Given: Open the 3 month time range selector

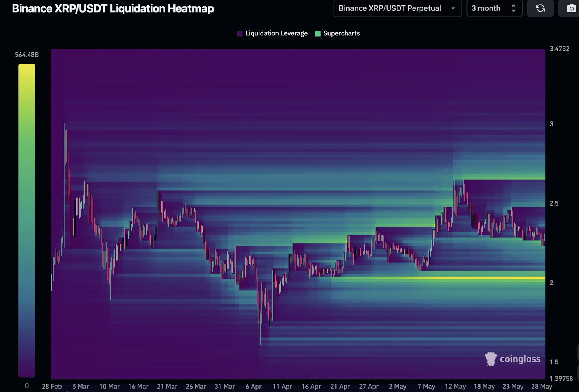Looking at the screenshot, I should point(494,8).
